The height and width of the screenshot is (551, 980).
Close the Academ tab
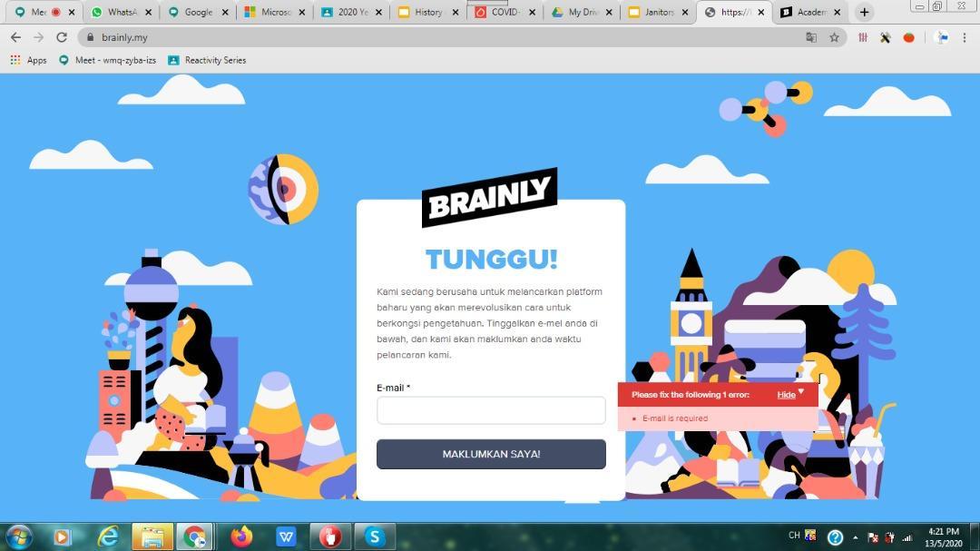tap(838, 12)
